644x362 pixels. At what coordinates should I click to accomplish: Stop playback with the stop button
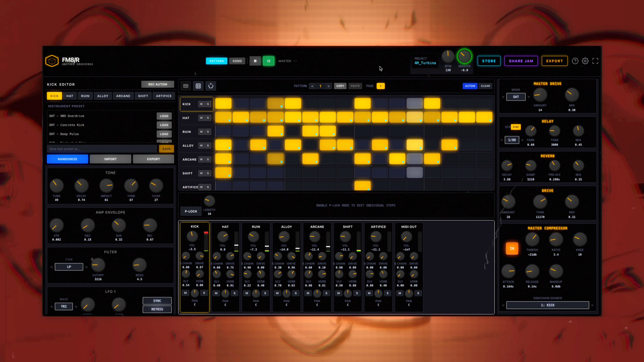pos(255,61)
